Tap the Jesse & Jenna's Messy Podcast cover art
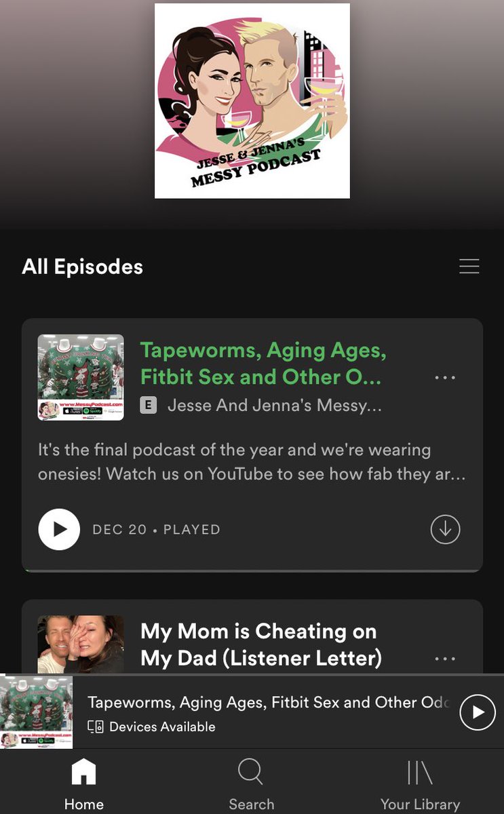504x814 pixels. [x=252, y=101]
